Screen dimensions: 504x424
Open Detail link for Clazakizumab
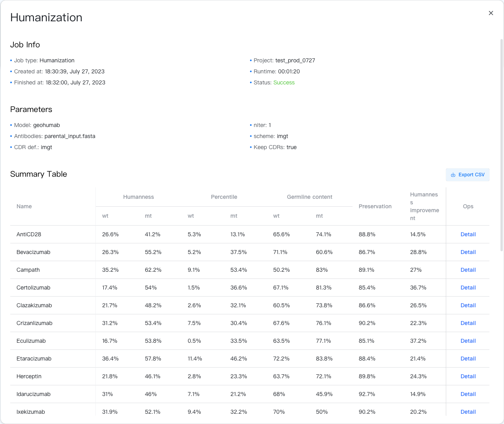[x=468, y=305]
